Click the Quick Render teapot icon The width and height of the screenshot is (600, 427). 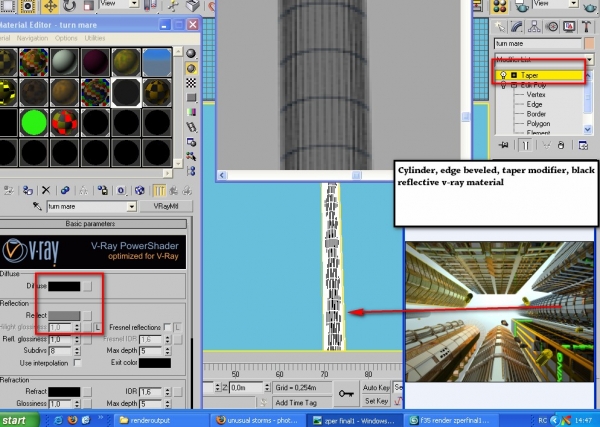(591, 7)
